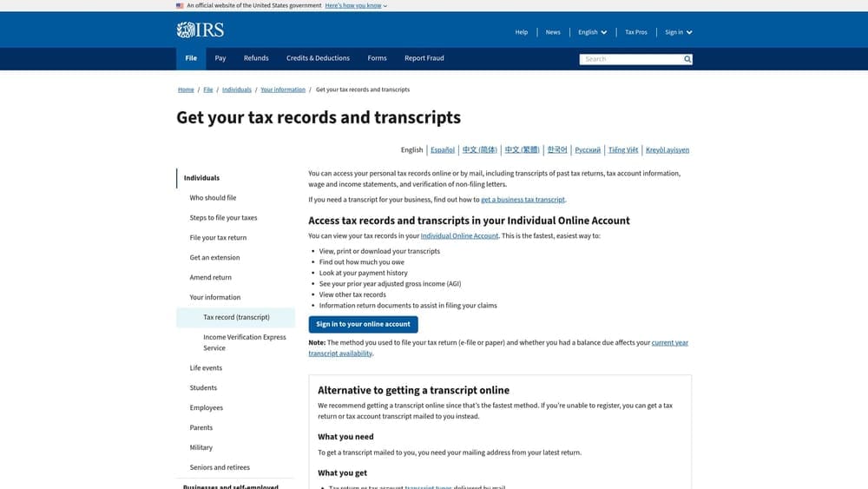
Task: Focus the Search input field
Action: click(x=631, y=59)
